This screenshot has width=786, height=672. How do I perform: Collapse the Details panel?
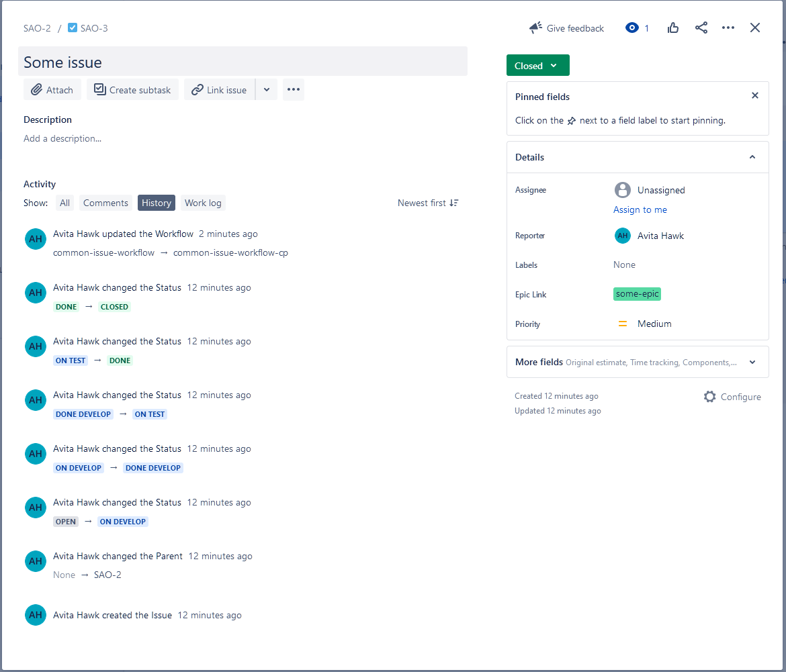[x=752, y=156]
